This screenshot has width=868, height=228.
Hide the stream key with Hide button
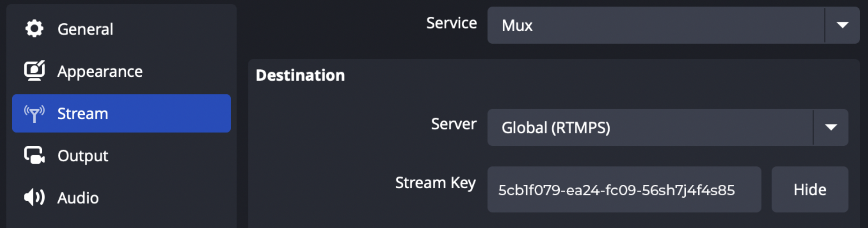(x=810, y=190)
